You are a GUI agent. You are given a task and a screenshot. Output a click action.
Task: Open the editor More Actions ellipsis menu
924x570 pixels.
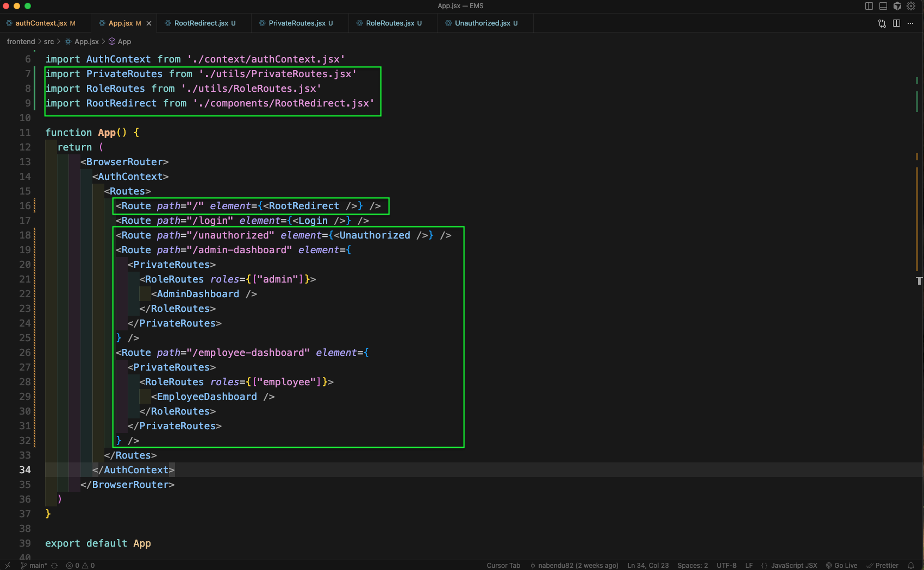pos(910,23)
